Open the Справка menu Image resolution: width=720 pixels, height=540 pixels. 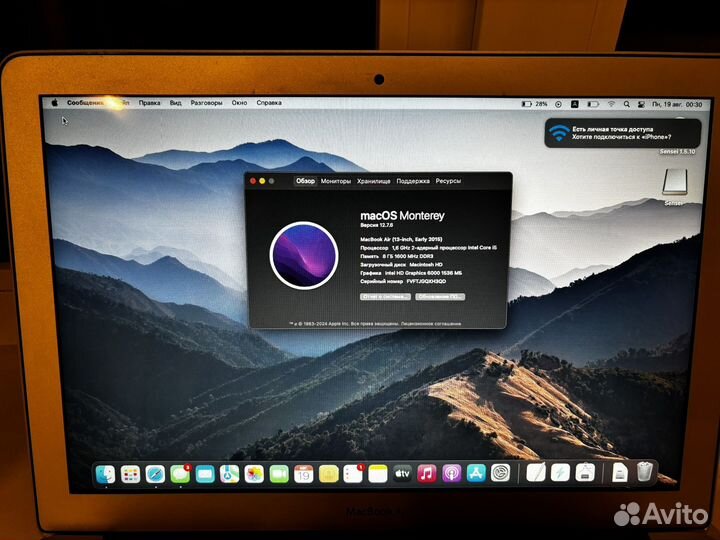tap(269, 103)
